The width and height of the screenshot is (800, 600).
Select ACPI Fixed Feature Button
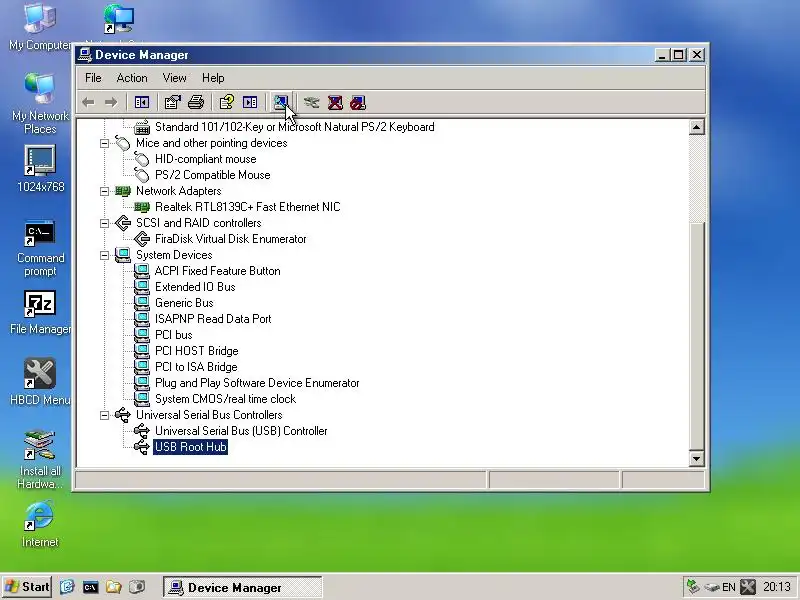[x=217, y=271]
